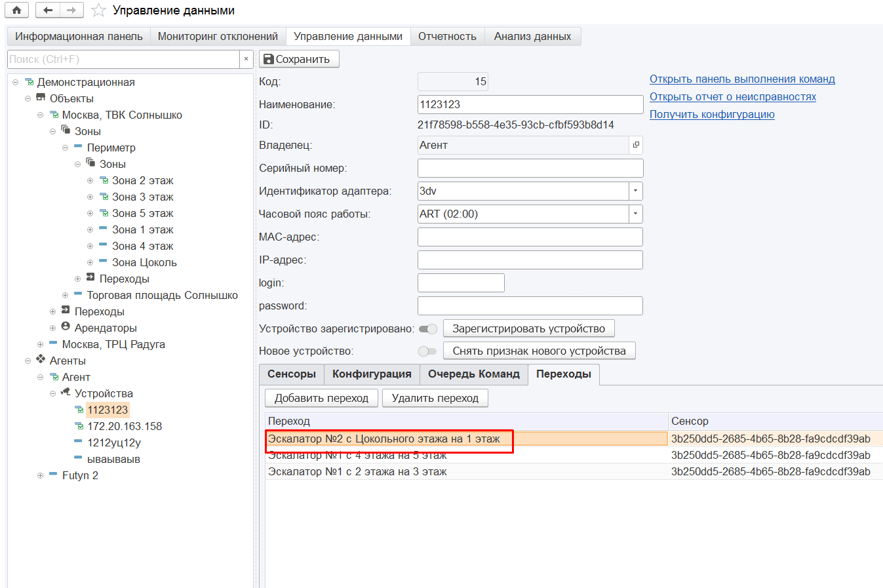
Task: Clear the search field with the x
Action: coord(246,59)
